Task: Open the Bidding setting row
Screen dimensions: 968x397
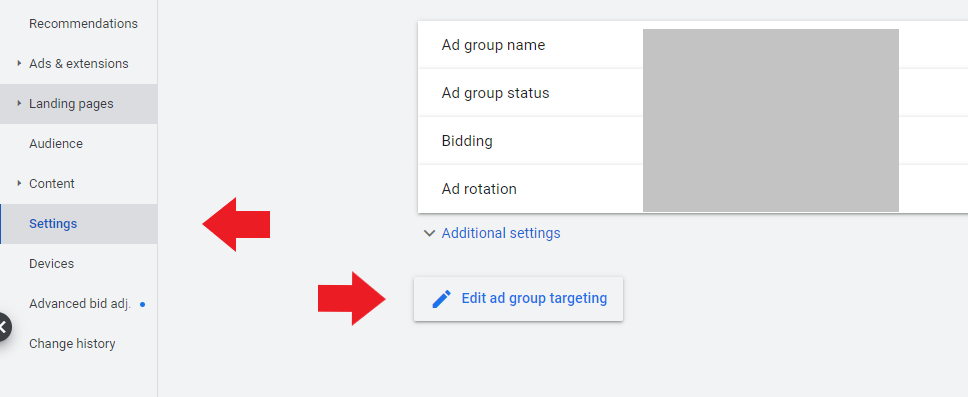Action: [x=693, y=141]
